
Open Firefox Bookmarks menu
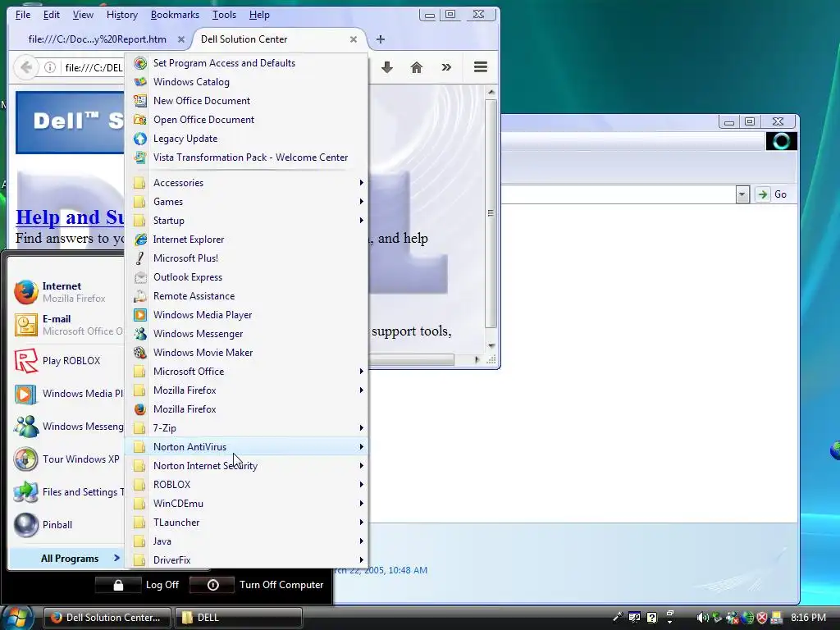175,15
